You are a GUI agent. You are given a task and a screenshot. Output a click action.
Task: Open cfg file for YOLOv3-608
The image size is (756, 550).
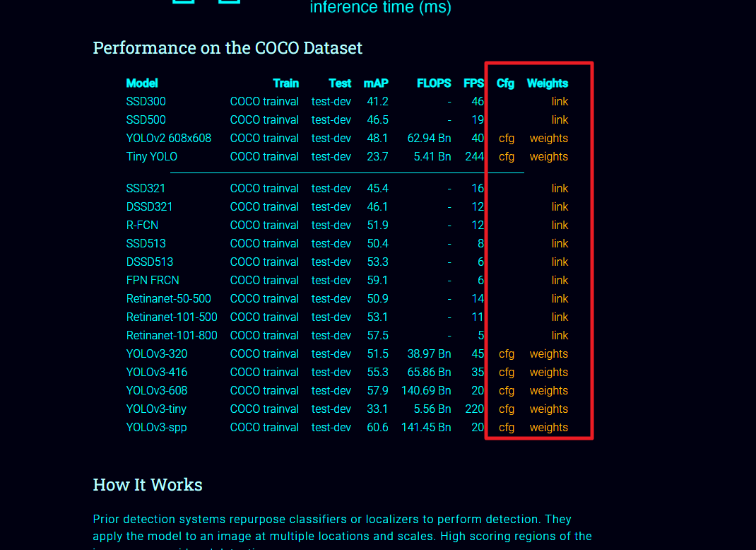pyautogui.click(x=507, y=391)
